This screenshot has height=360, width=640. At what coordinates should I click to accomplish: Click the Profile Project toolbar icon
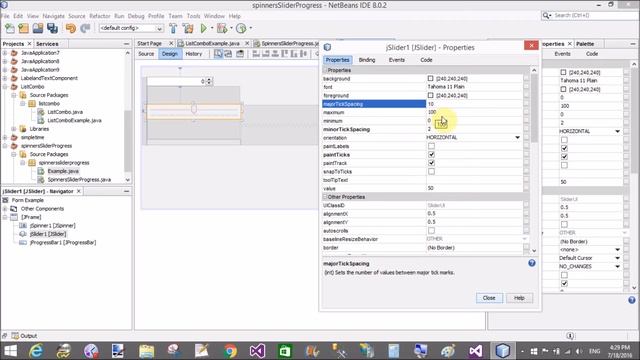[x=241, y=28]
